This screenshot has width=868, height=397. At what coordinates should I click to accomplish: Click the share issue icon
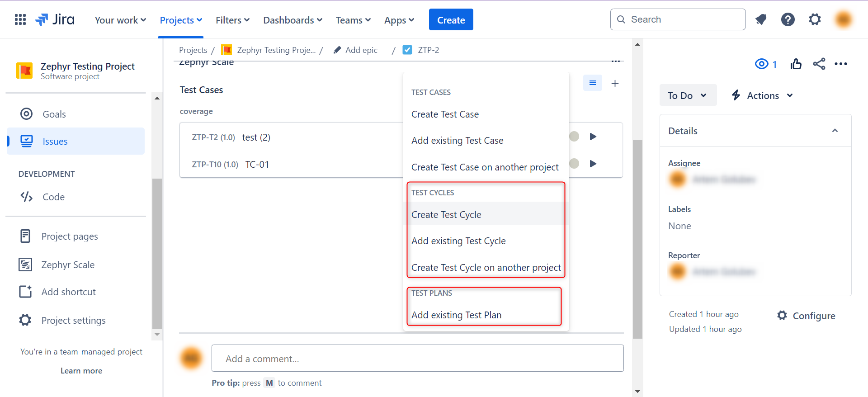click(819, 64)
